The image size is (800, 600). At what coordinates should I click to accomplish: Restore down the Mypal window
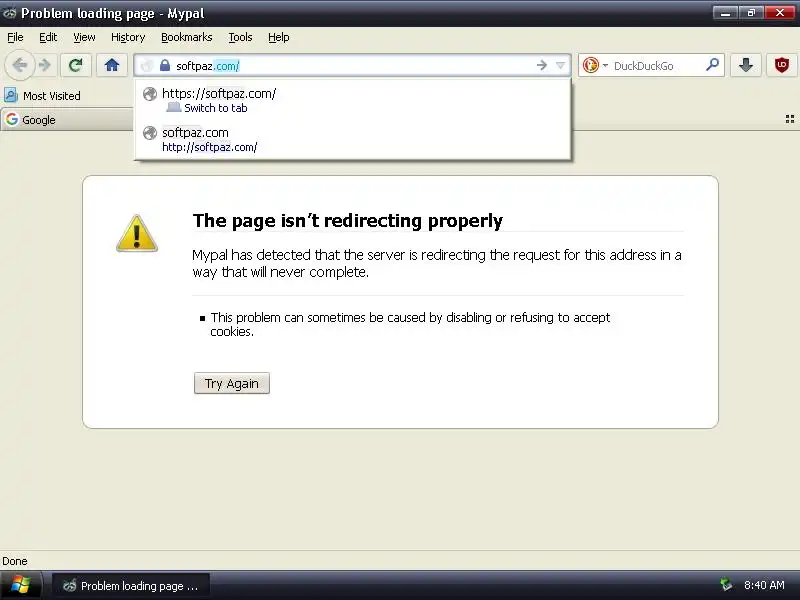[751, 12]
